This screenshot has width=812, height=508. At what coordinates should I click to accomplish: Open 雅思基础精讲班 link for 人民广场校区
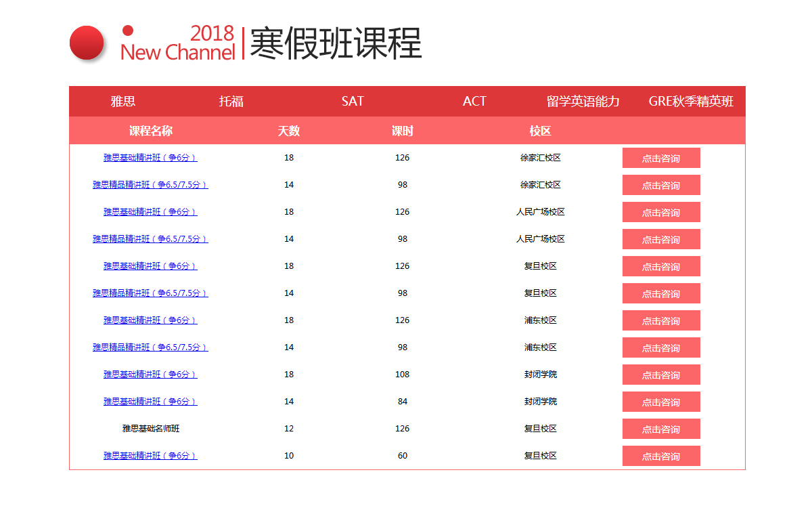tap(150, 212)
